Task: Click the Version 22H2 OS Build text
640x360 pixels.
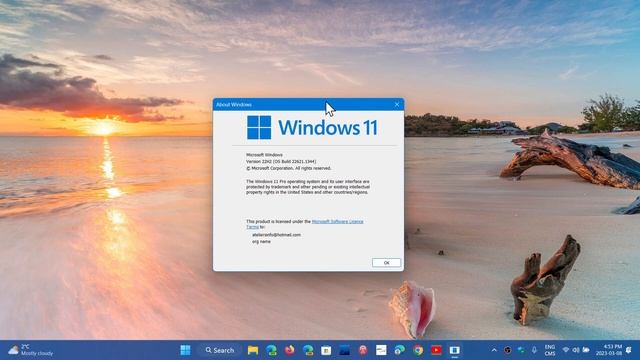Action: coord(281,162)
